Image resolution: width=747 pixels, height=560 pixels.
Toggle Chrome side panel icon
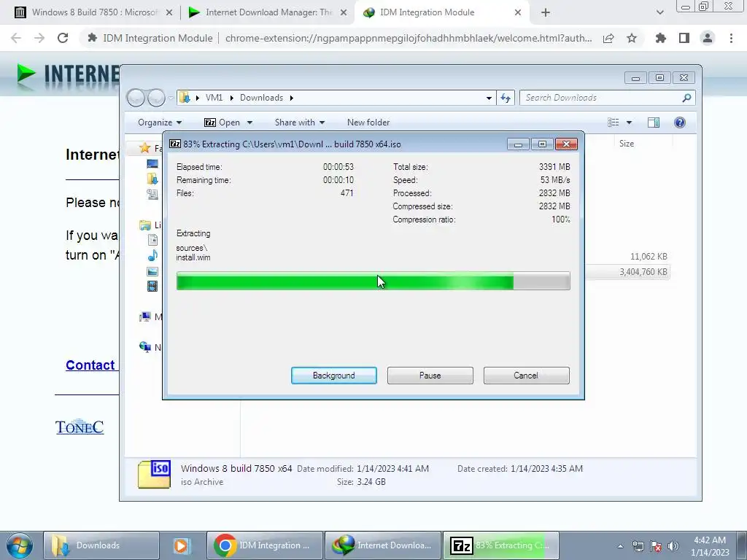684,38
